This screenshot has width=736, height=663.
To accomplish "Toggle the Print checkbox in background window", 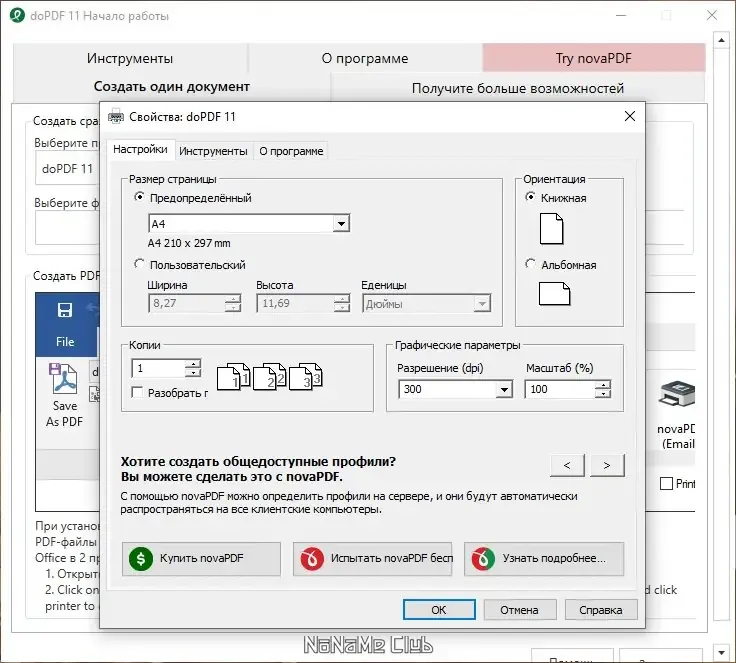I will [x=667, y=484].
